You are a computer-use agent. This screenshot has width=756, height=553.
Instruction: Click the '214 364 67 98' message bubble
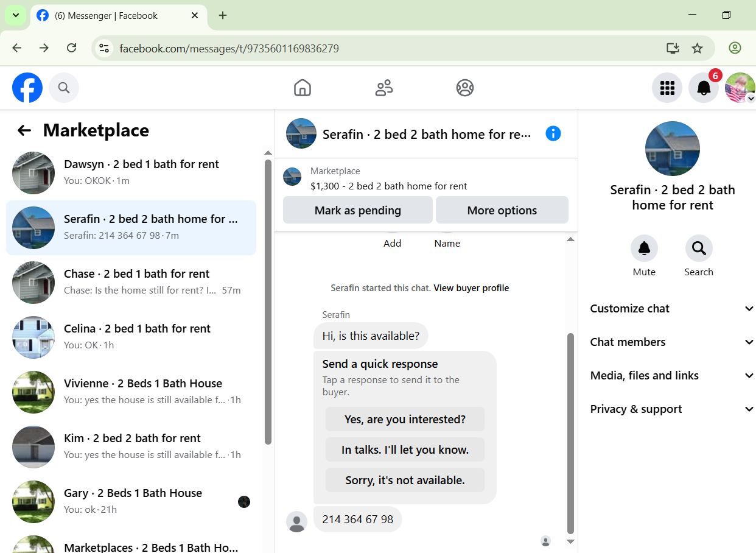(358, 520)
